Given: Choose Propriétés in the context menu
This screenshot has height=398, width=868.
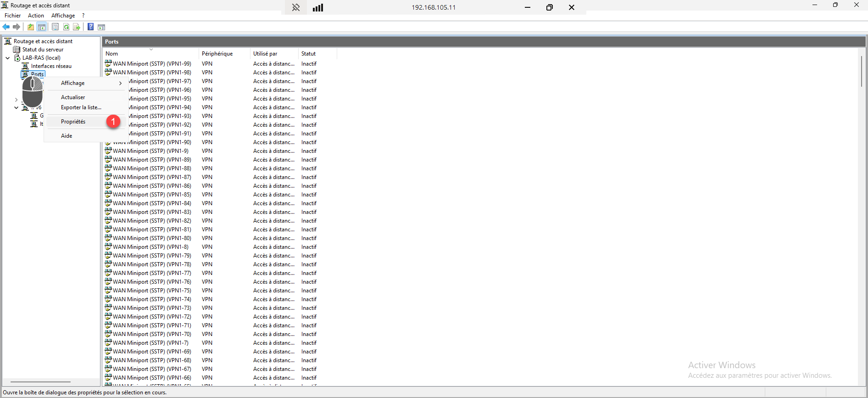Looking at the screenshot, I should (73, 122).
